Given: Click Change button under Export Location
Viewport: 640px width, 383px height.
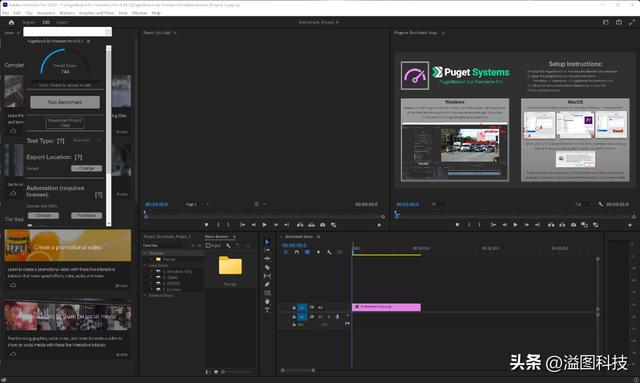Looking at the screenshot, I should pos(87,168).
